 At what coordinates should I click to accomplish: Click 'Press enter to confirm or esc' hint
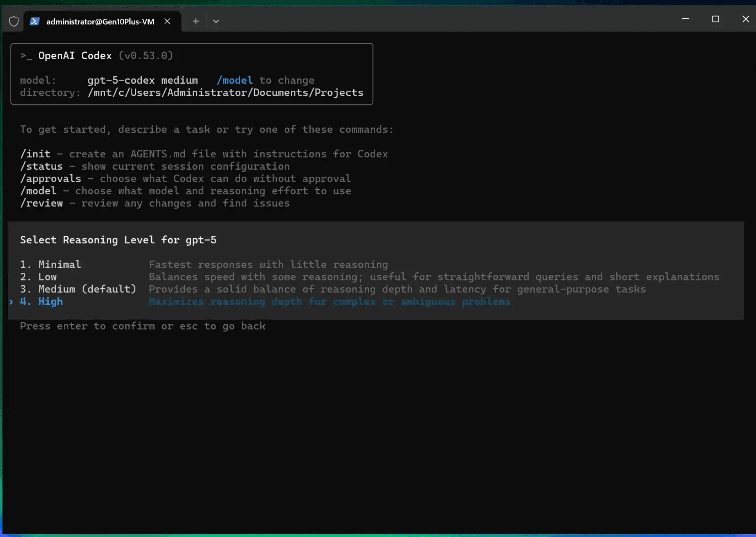click(142, 326)
